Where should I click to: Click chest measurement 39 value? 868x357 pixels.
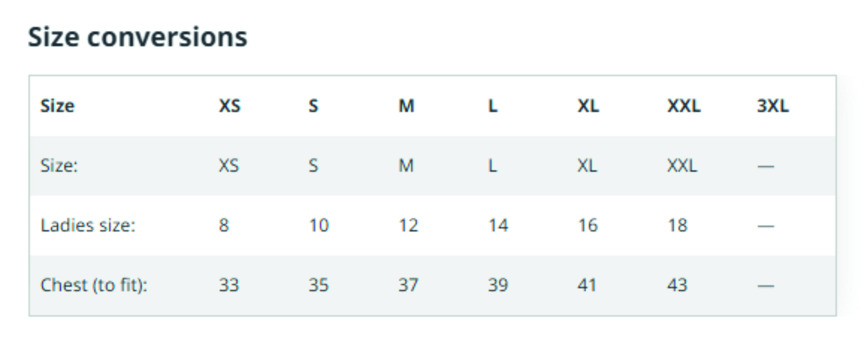[x=498, y=285]
